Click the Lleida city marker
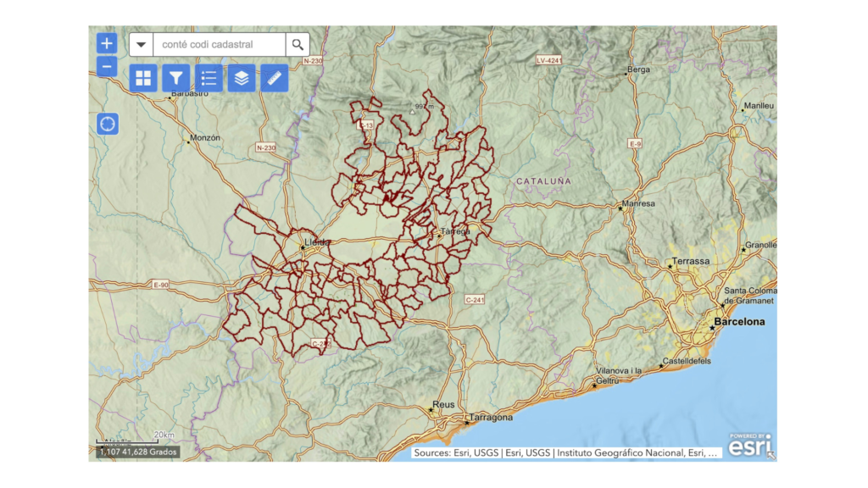The width and height of the screenshot is (868, 488). tap(303, 248)
